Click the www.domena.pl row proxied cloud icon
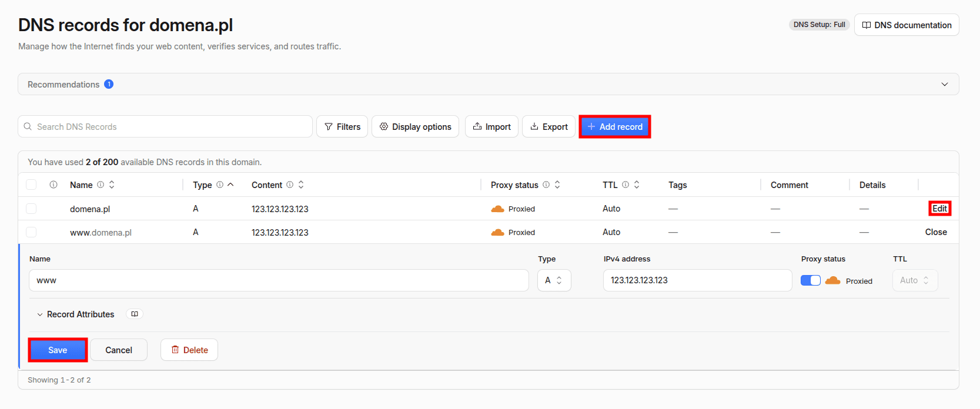Screen dimensions: 980x409 coord(497,232)
